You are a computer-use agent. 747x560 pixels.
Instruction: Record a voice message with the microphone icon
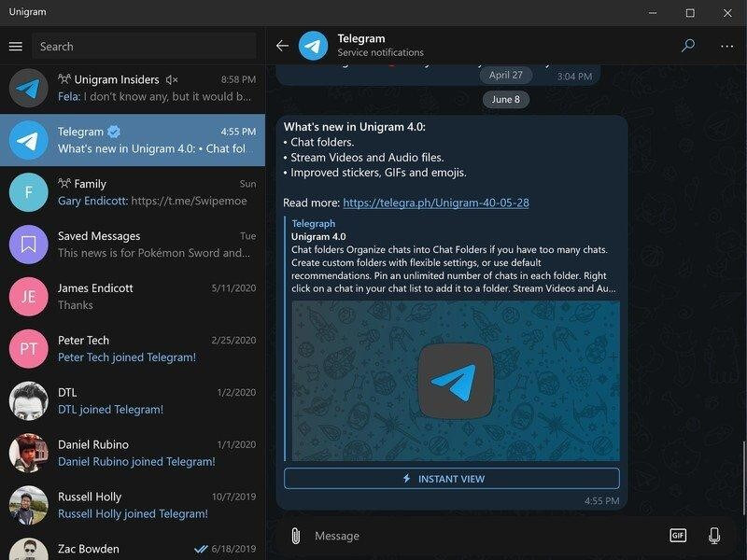pos(712,536)
